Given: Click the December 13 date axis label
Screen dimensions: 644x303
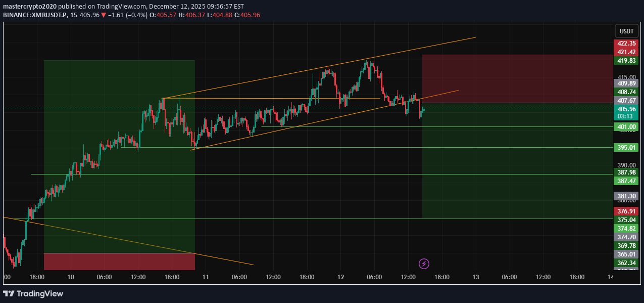Looking at the screenshot, I should point(475,277).
